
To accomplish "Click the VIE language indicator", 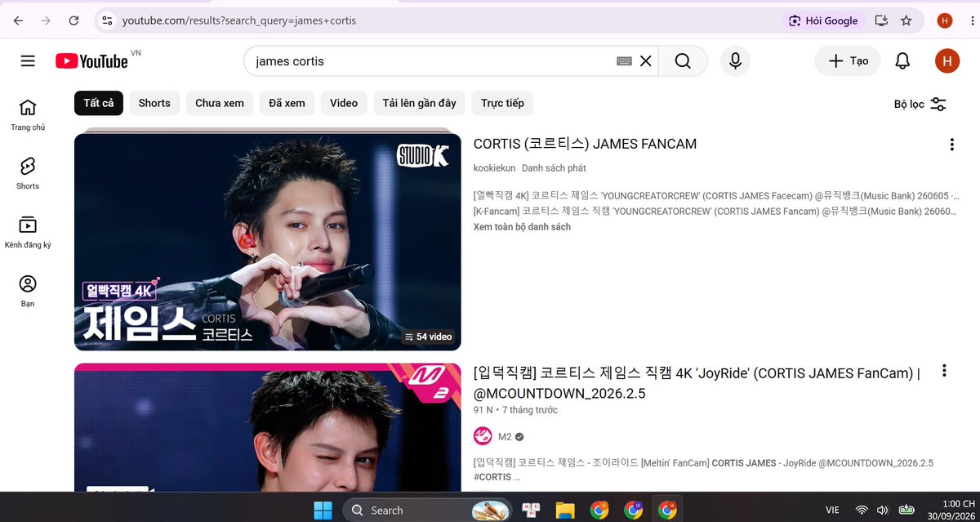I will coord(832,510).
